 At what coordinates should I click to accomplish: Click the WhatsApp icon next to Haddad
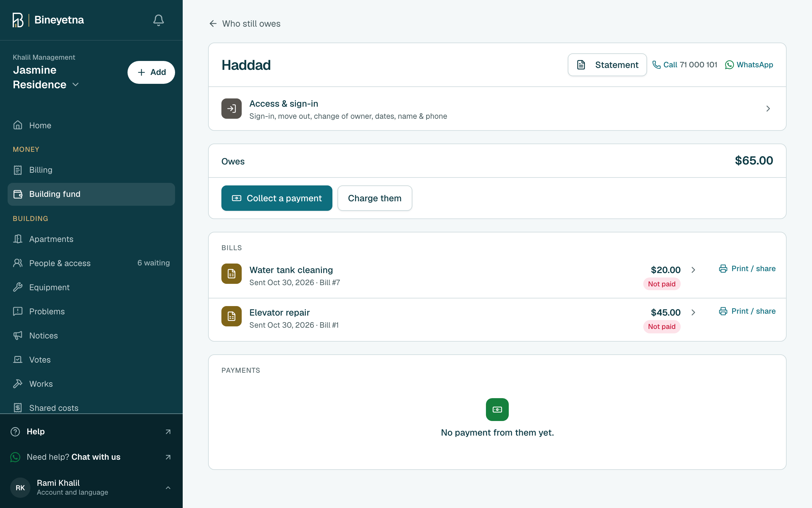pos(730,65)
